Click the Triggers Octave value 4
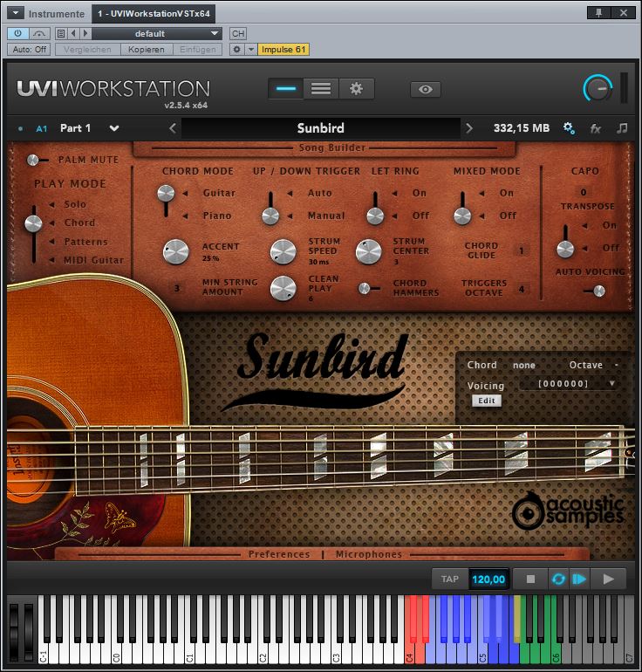This screenshot has height=672, width=642. point(522,289)
